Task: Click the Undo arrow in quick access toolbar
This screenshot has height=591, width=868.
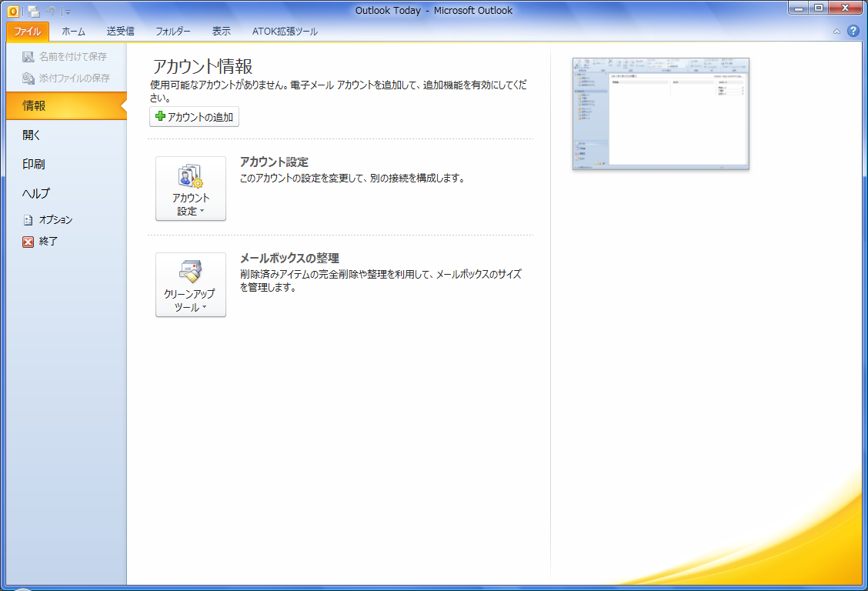Action: 51,11
